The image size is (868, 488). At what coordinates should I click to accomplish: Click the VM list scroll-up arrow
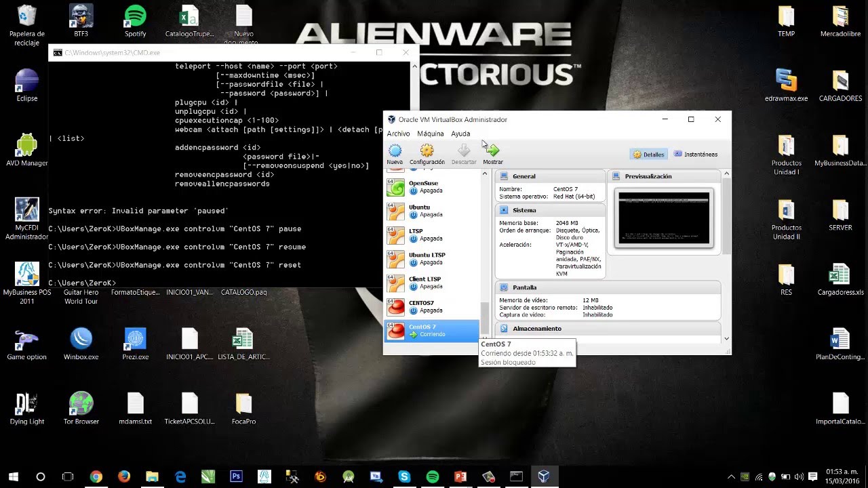pyautogui.click(x=484, y=174)
